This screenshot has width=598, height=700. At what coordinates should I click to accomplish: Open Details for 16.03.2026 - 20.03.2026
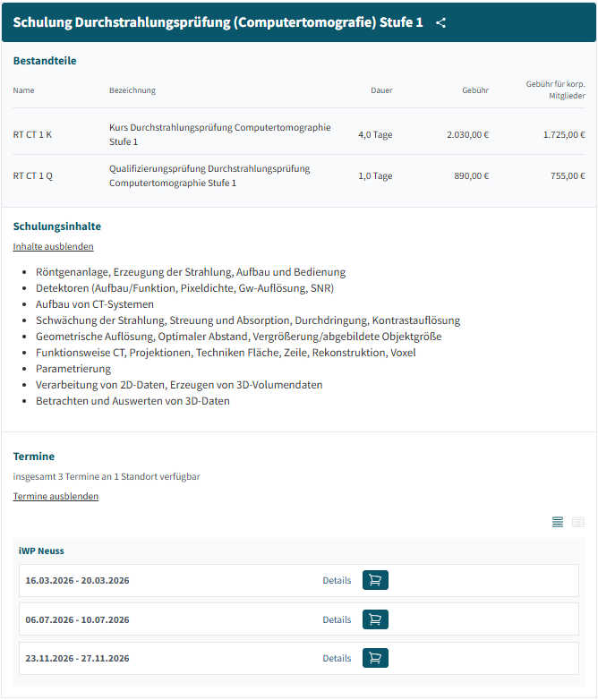click(x=337, y=580)
